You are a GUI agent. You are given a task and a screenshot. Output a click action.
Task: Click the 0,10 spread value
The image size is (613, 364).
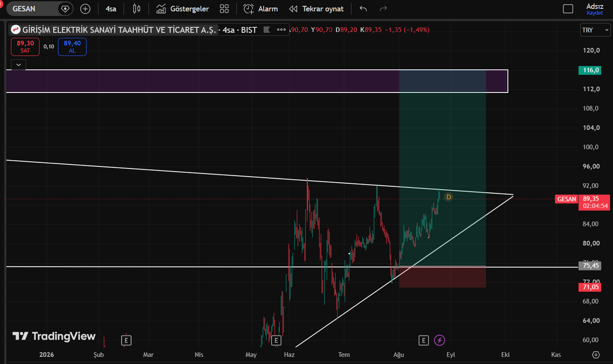coord(49,46)
